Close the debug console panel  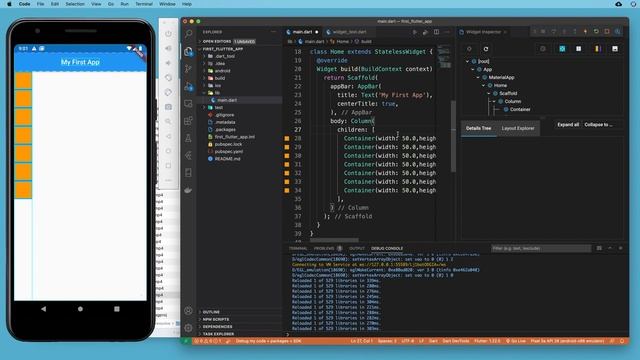click(620, 248)
